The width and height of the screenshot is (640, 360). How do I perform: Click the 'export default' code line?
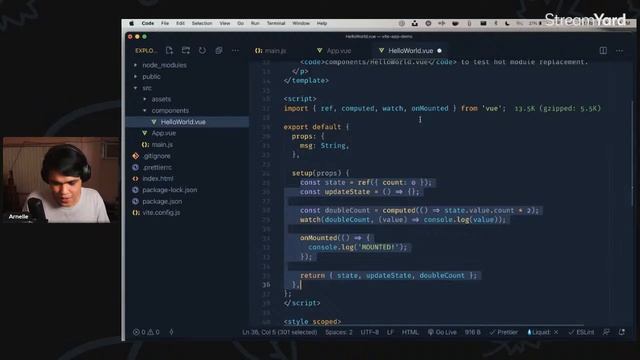click(x=316, y=127)
